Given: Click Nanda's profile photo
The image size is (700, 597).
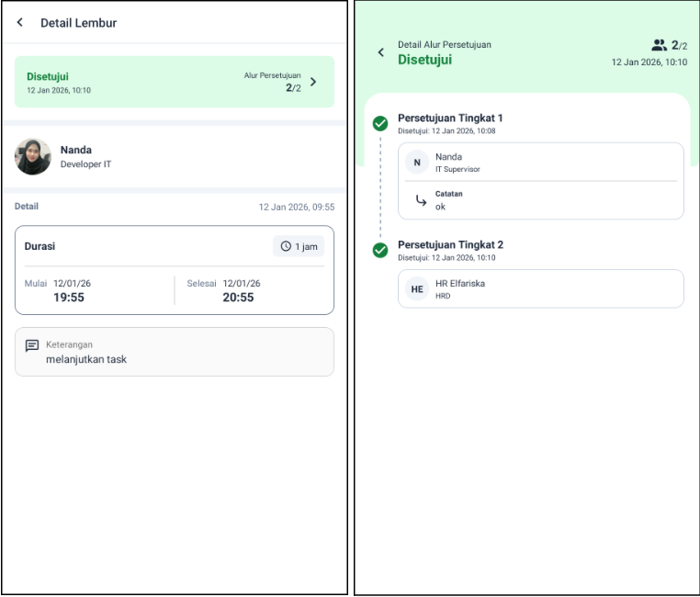Looking at the screenshot, I should (x=33, y=157).
